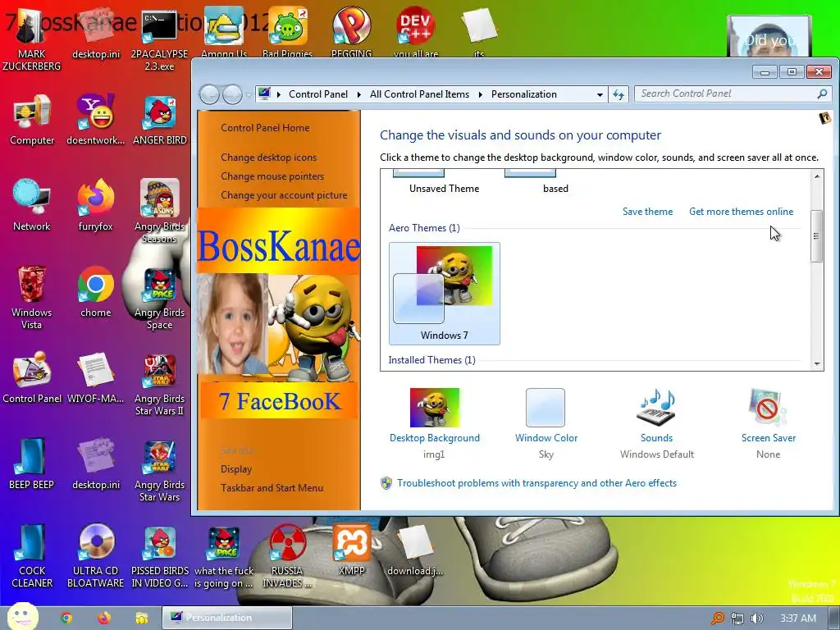Open the MARK ZUCKERBERG desktop icon
The width and height of the screenshot is (840, 630).
click(32, 40)
